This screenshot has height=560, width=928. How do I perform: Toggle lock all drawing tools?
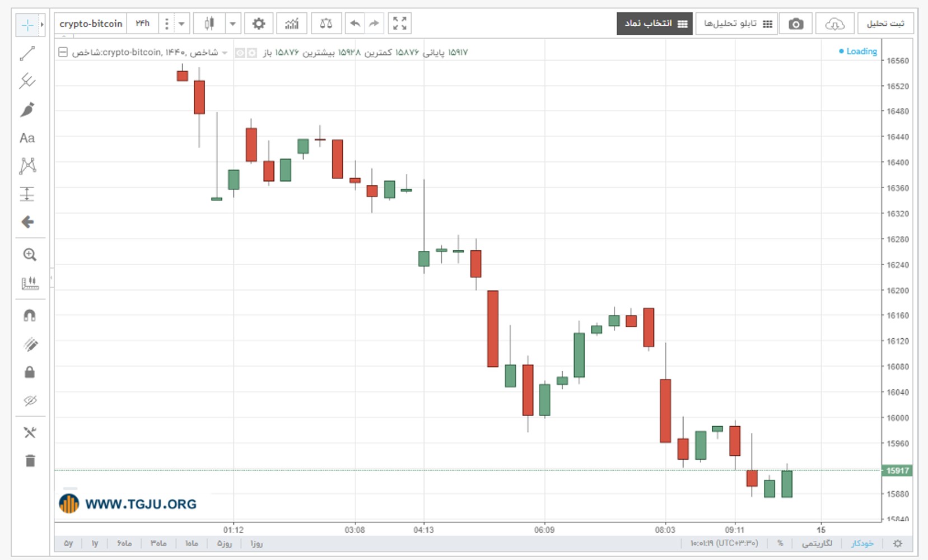click(x=30, y=372)
